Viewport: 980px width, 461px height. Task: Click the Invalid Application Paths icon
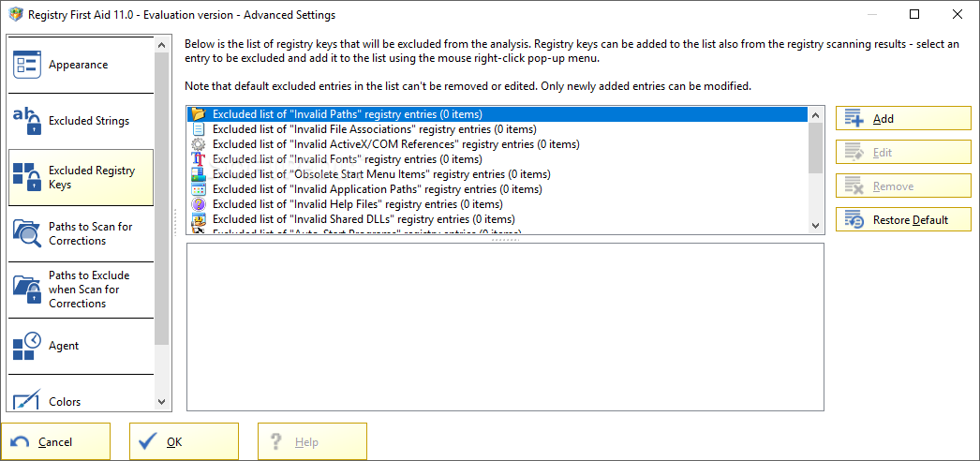coord(198,189)
